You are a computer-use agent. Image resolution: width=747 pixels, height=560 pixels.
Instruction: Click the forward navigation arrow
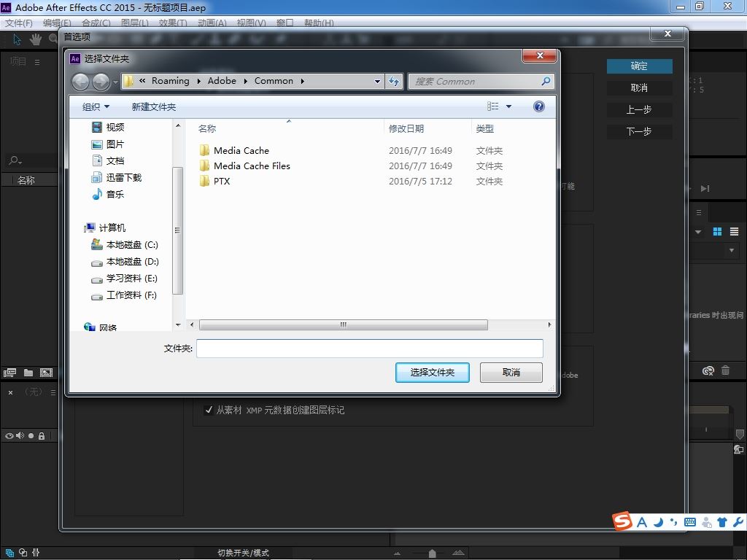(x=101, y=82)
